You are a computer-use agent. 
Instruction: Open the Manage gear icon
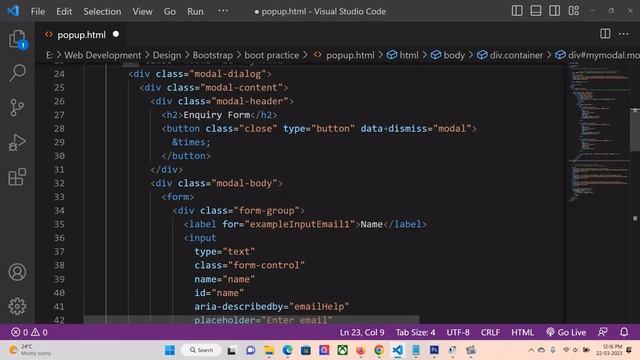point(17,306)
